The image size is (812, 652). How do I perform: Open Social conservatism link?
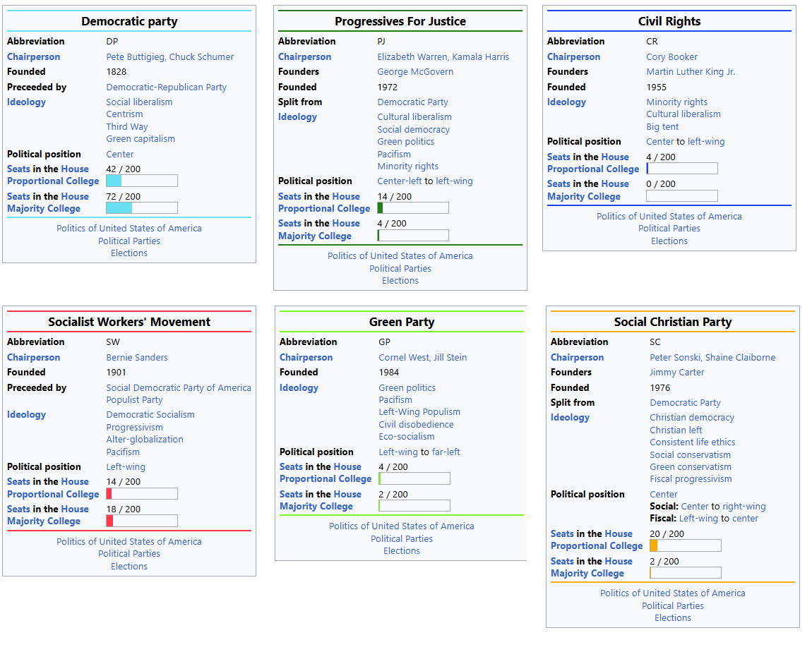(x=691, y=455)
